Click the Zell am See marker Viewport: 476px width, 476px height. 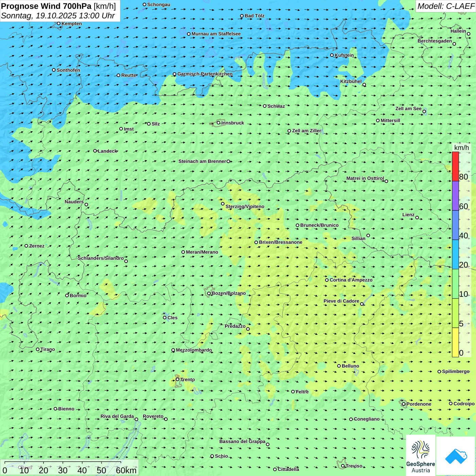[x=424, y=112]
